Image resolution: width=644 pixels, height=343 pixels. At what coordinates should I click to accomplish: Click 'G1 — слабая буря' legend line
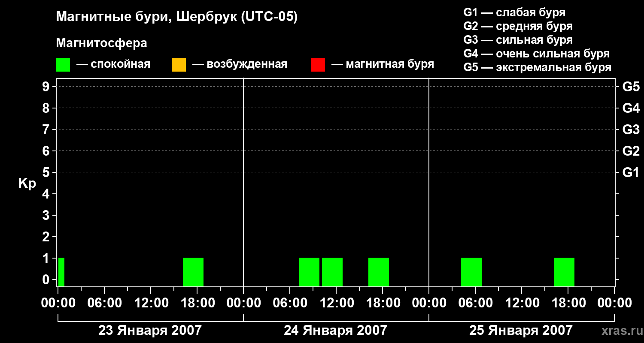tap(514, 12)
